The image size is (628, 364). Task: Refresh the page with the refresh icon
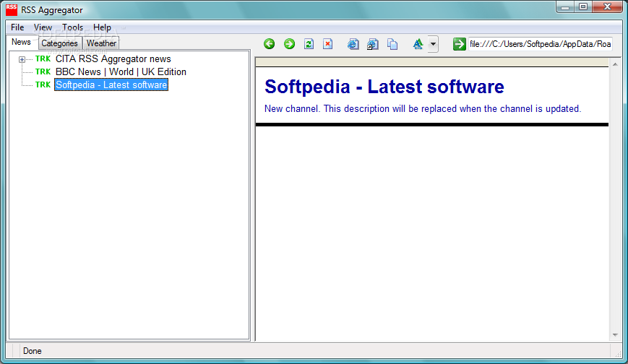pos(309,43)
